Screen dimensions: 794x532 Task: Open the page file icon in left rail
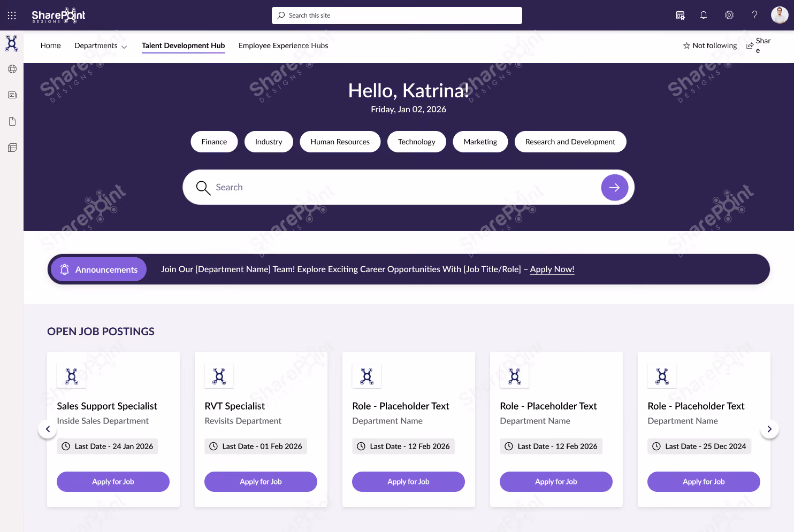coord(12,121)
